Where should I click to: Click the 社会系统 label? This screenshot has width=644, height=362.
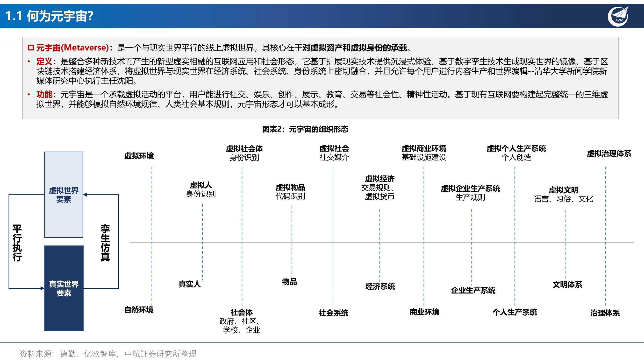click(x=334, y=313)
